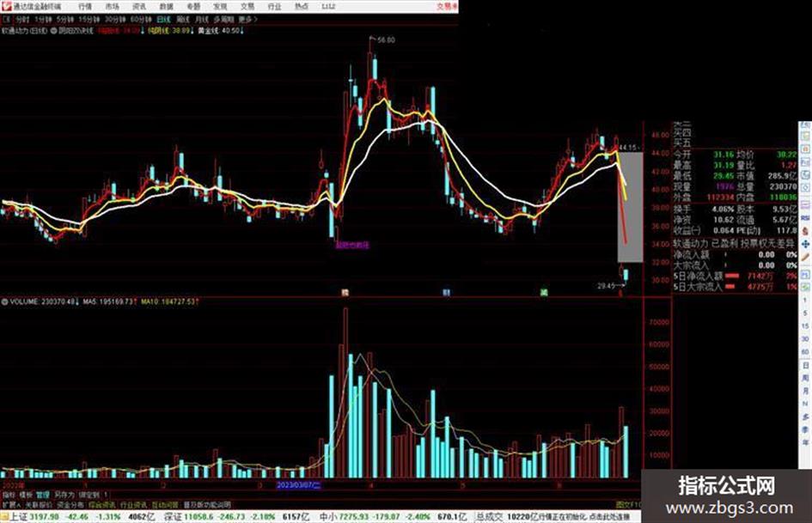The height and width of the screenshot is (523, 812).
Task: Open the 热点 menu
Action: [302, 6]
